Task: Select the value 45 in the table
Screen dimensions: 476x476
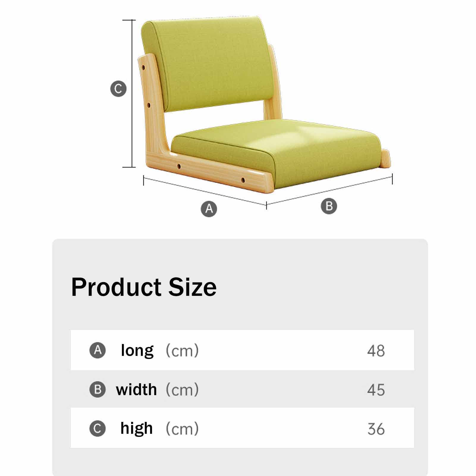Action: pos(376,390)
